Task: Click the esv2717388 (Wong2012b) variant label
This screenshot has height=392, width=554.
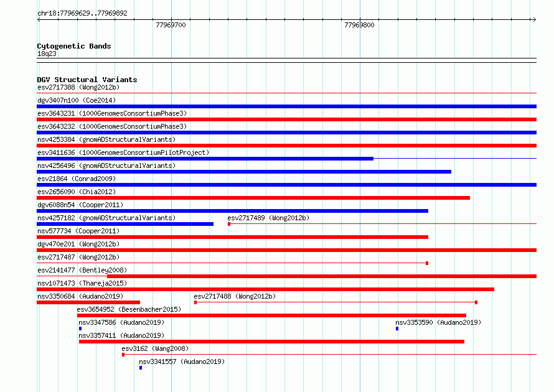Action: [78, 87]
